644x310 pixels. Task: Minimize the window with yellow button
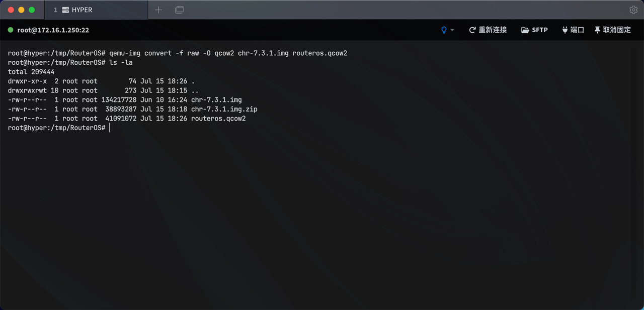[21, 10]
